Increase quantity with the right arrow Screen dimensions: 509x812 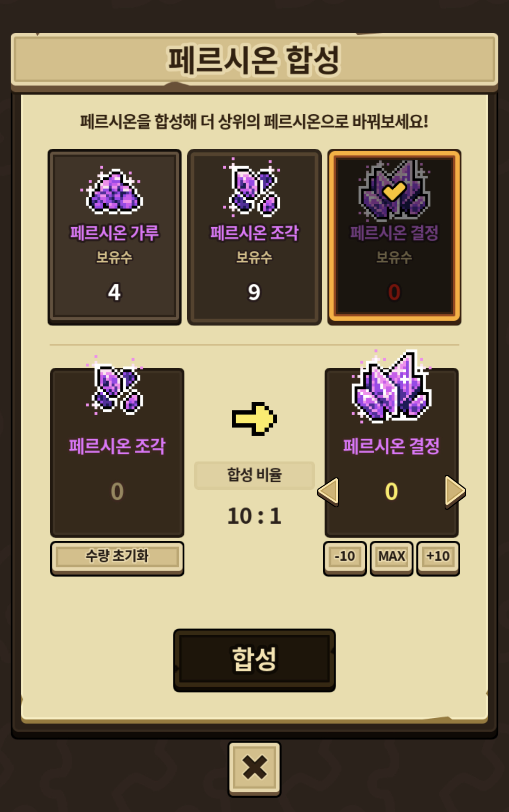[x=455, y=491]
